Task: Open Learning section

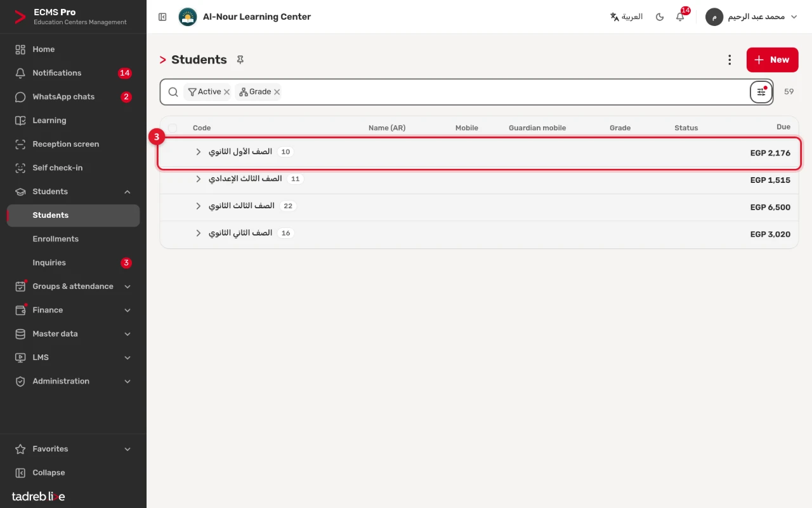Action: coord(73,121)
